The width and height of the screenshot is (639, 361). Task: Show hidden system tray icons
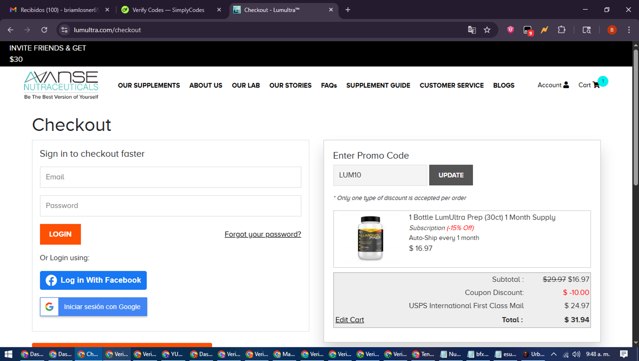553,354
